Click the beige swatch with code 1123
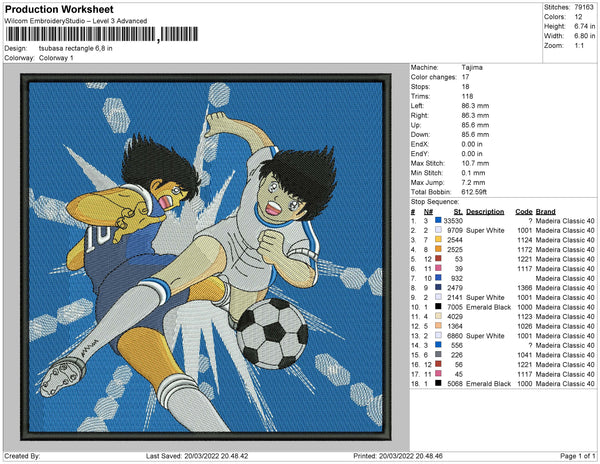The width and height of the screenshot is (600, 464). point(438,316)
